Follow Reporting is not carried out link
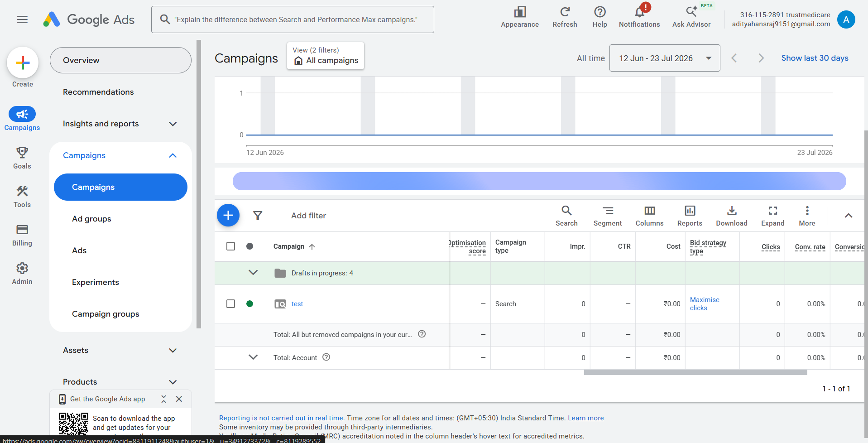The height and width of the screenshot is (443, 868). click(x=282, y=418)
